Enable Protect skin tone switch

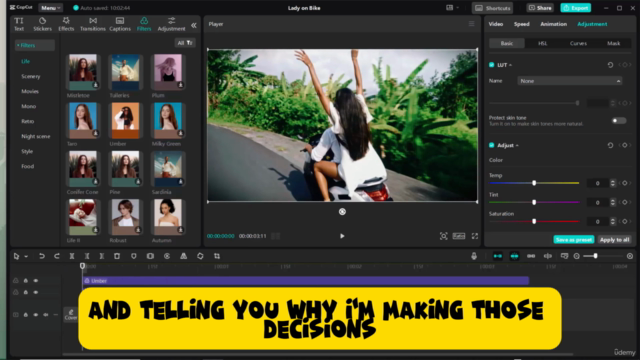pyautogui.click(x=619, y=120)
